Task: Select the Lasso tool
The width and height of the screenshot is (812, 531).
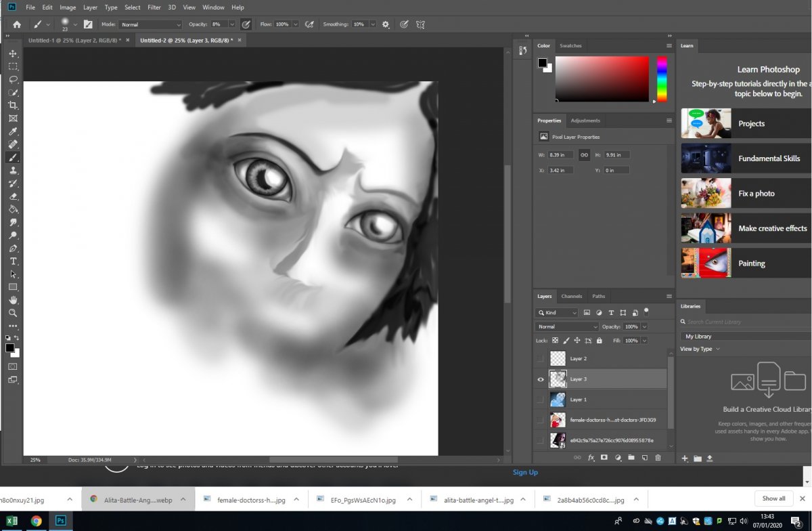Action: (13, 79)
